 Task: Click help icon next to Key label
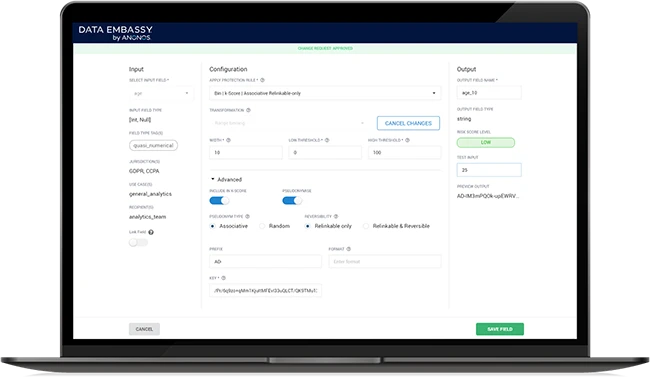(x=223, y=278)
